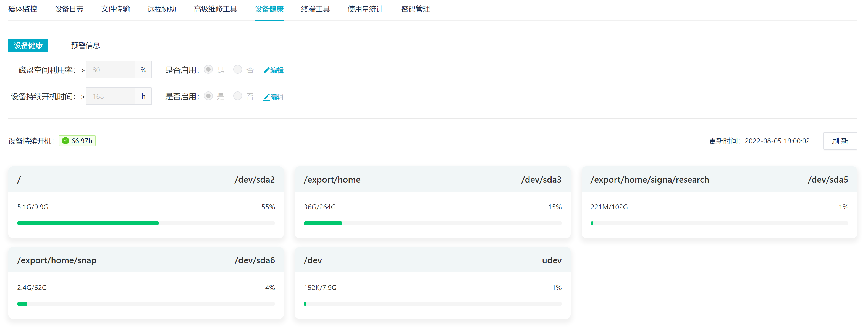Click the green checkmark uptime status icon
Image resolution: width=868 pixels, height=329 pixels.
[x=66, y=141]
